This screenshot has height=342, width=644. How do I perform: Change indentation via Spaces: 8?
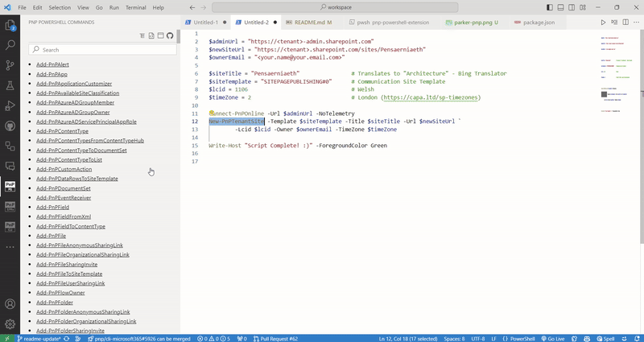pos(454,339)
